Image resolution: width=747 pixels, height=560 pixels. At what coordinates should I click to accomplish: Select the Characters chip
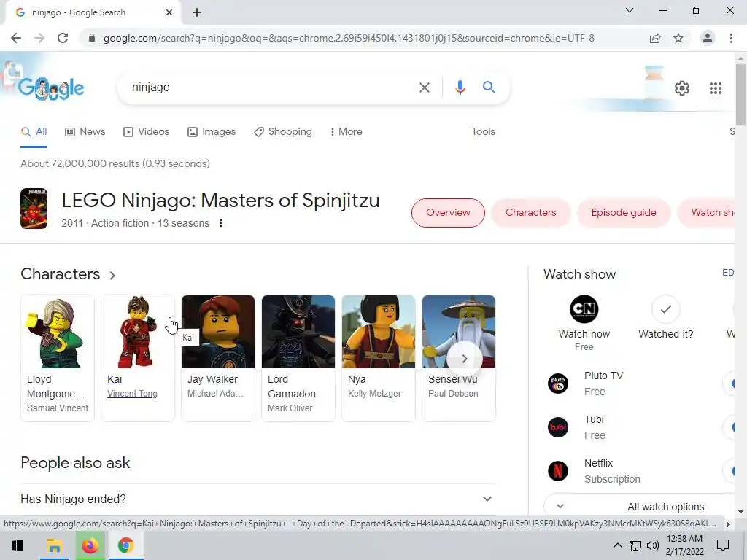(531, 213)
